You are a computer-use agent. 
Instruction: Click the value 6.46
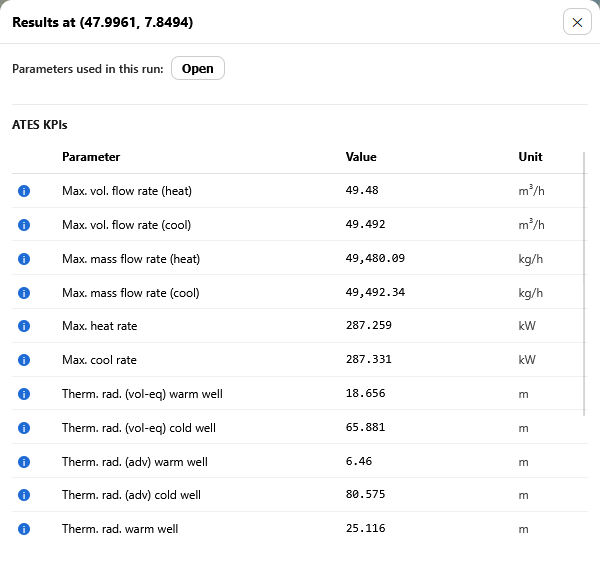(x=359, y=461)
